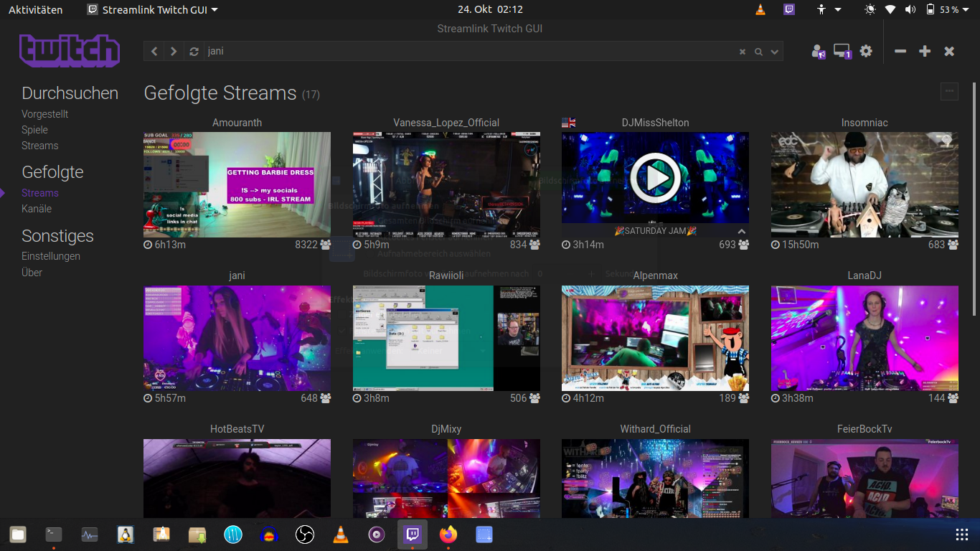Open the Aktivitäten overview
This screenshot has height=551, width=980.
(x=35, y=9)
